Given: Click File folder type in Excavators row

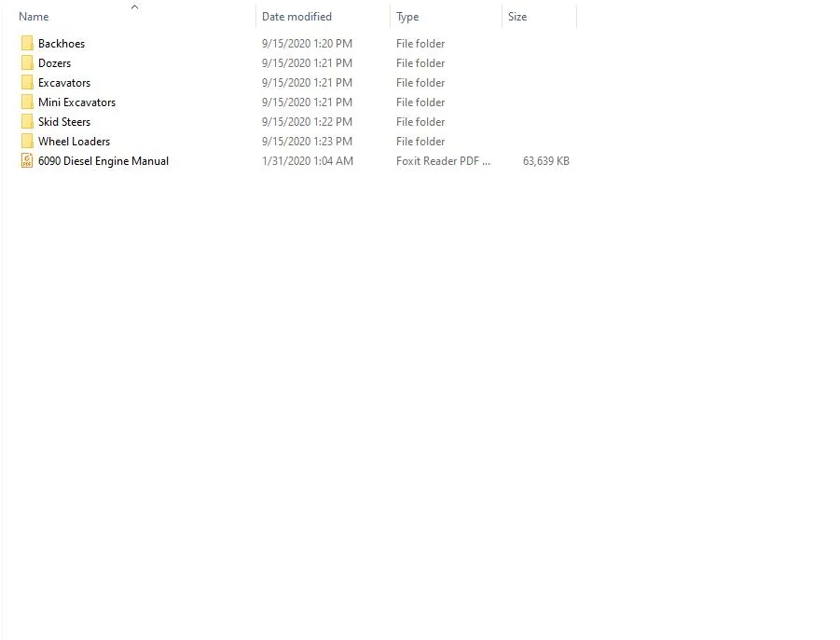Looking at the screenshot, I should coord(420,83).
